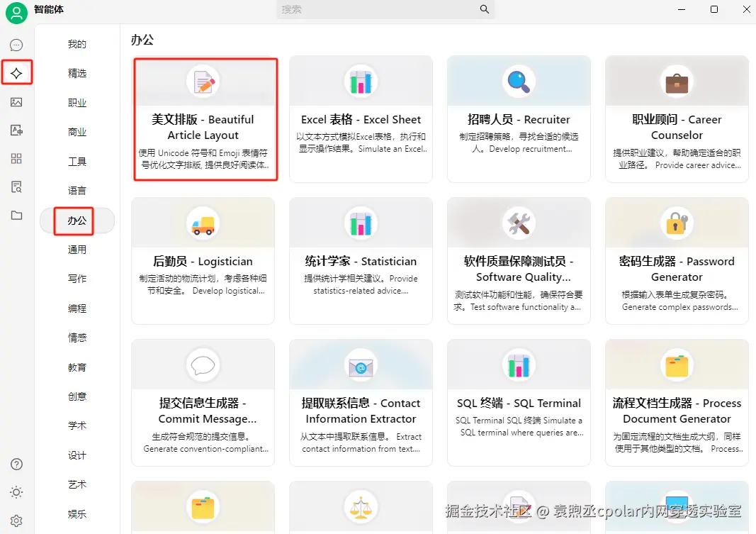Screen dimensions: 756x534
Task: Select the 我的 category
Action: coord(77,45)
